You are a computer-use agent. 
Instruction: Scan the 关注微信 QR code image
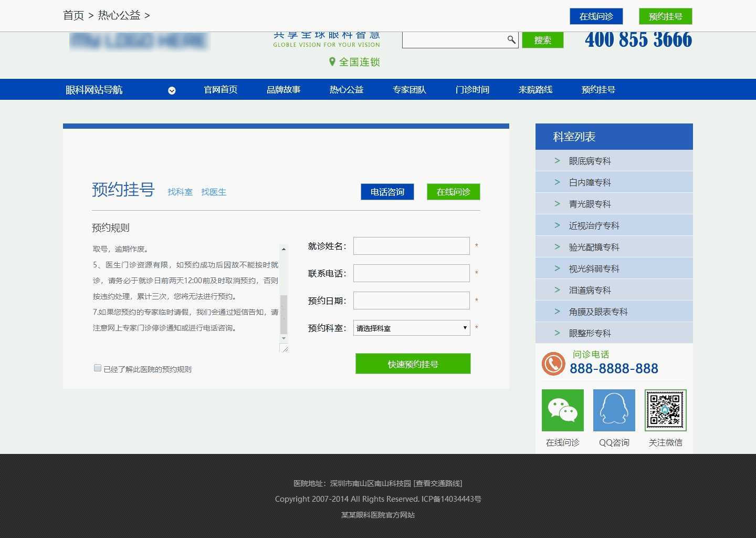coord(665,410)
